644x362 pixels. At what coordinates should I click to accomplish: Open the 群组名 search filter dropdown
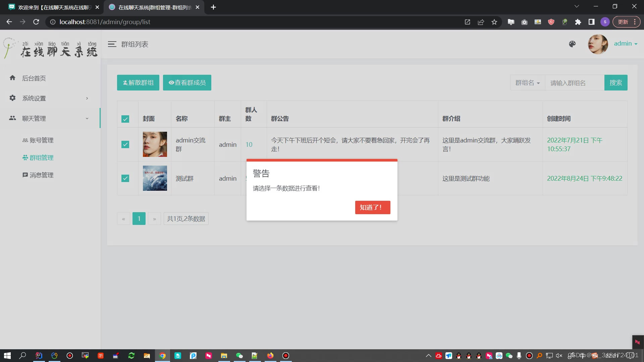(527, 82)
